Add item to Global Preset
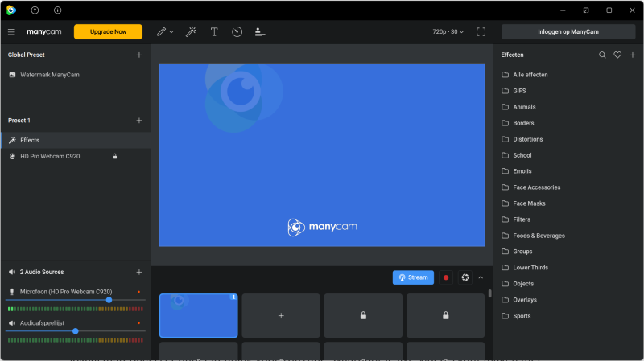The width and height of the screenshot is (644, 361). [x=139, y=55]
